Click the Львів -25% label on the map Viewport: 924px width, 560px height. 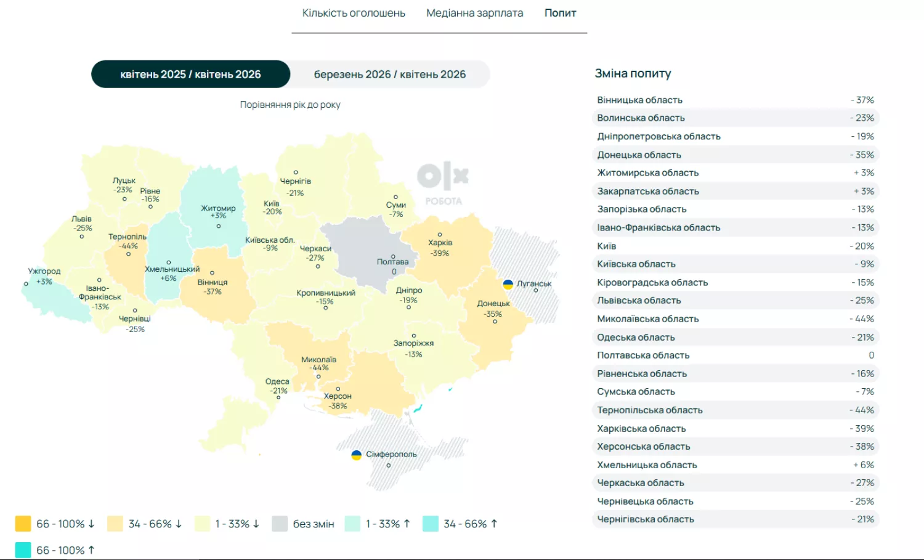pyautogui.click(x=81, y=223)
